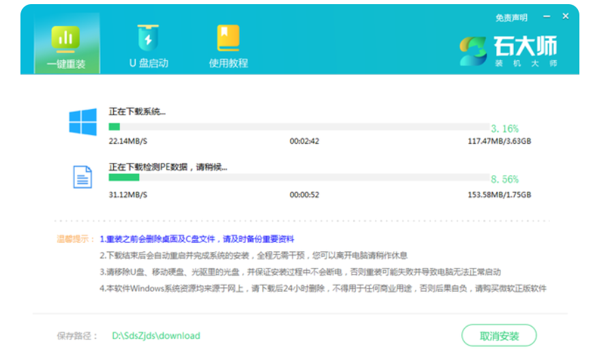The height and width of the screenshot is (364, 608).
Task: Go to the 使用教程 tab label
Action: click(228, 63)
